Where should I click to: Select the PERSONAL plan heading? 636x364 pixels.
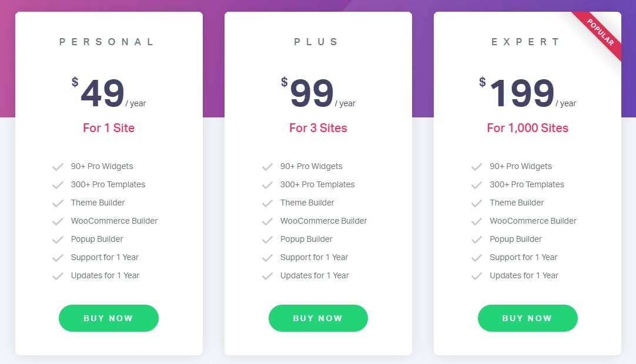click(106, 42)
